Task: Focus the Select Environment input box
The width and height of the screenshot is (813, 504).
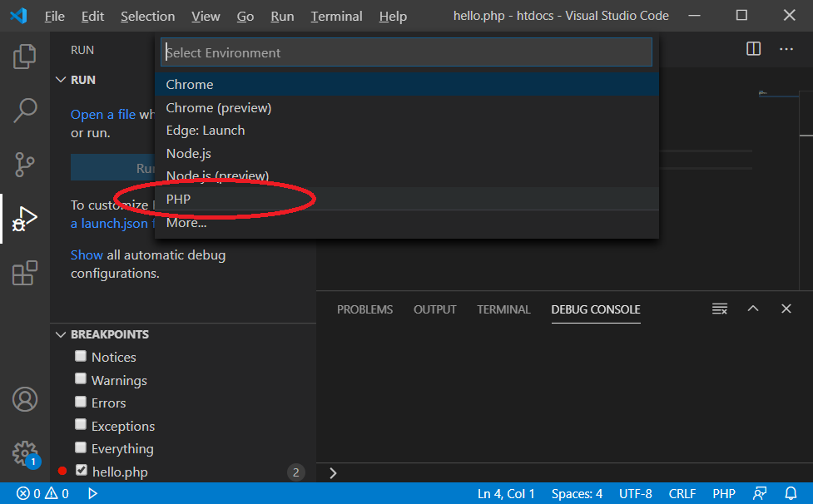Action: [x=406, y=52]
